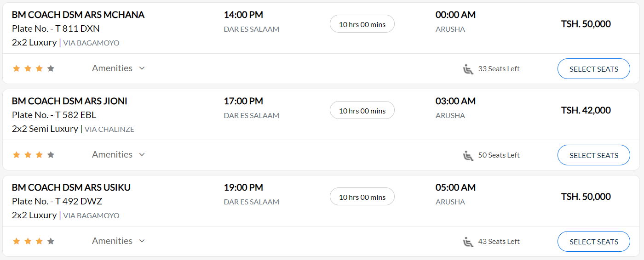Select seats for the 17:00 PM bus
The image size is (644, 260).
(x=594, y=155)
